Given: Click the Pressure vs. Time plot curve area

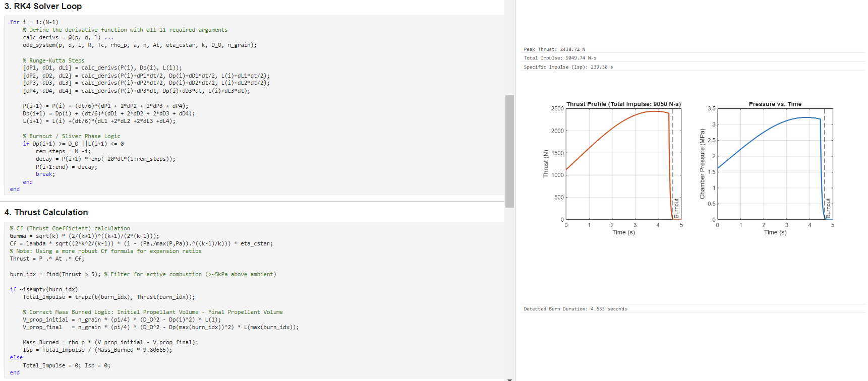Looking at the screenshot, I should (x=775, y=164).
